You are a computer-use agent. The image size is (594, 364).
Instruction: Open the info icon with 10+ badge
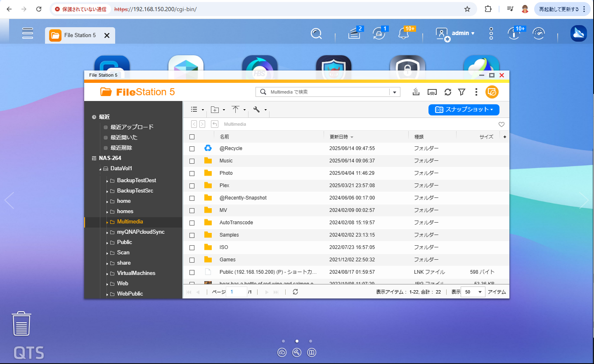click(514, 33)
